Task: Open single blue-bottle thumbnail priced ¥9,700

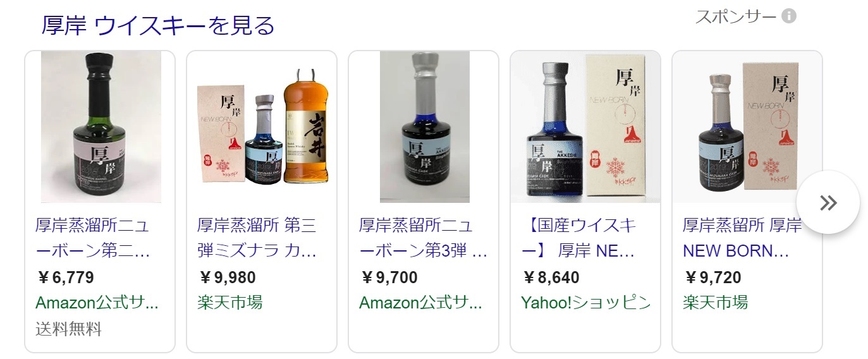Action: coord(424,127)
